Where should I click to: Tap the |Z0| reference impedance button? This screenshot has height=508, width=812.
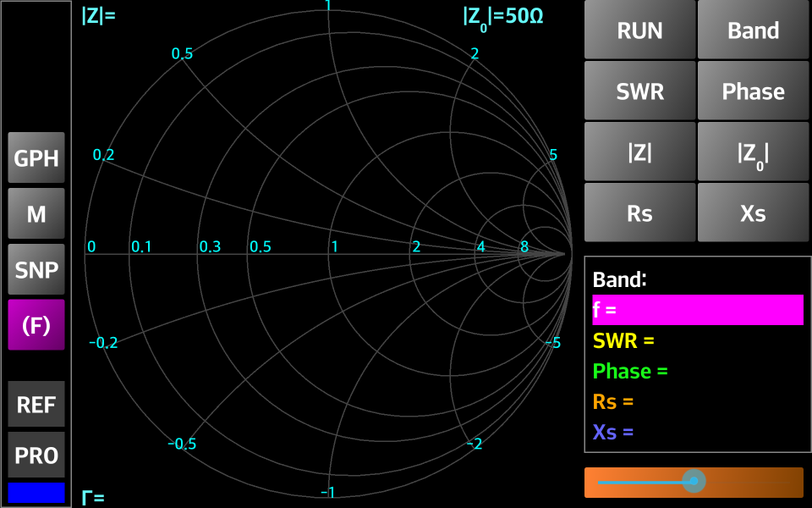(x=753, y=152)
